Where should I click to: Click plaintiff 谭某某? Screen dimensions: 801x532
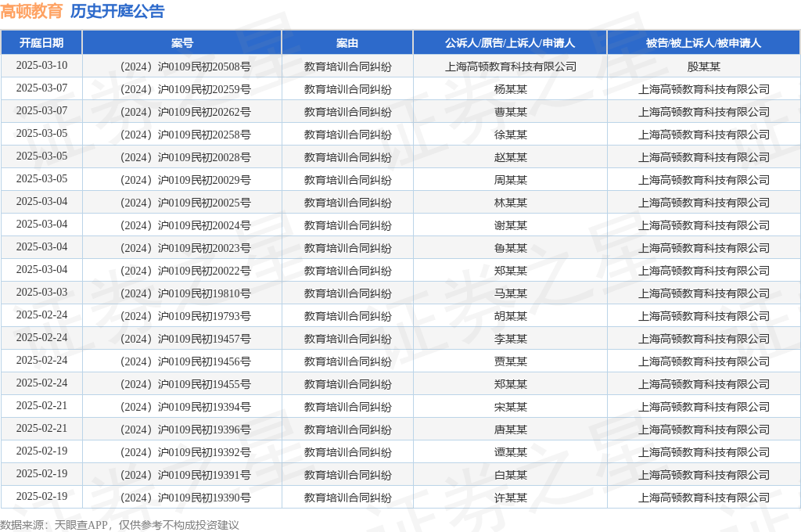pos(510,452)
